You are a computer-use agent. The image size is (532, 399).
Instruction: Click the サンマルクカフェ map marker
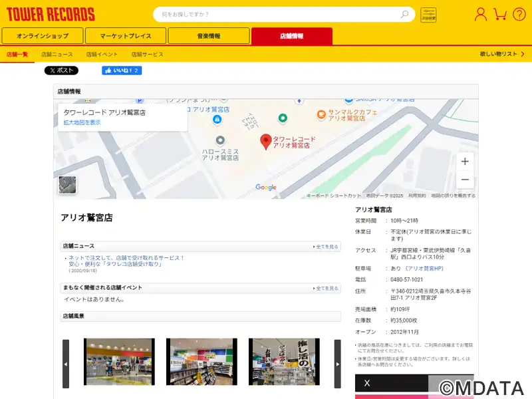click(321, 114)
